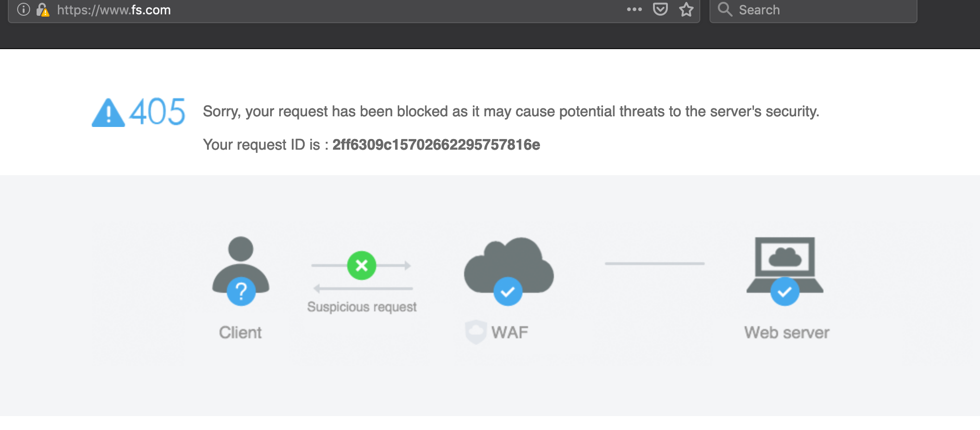Click the Suspicious request label
This screenshot has height=430, width=980.
[362, 307]
